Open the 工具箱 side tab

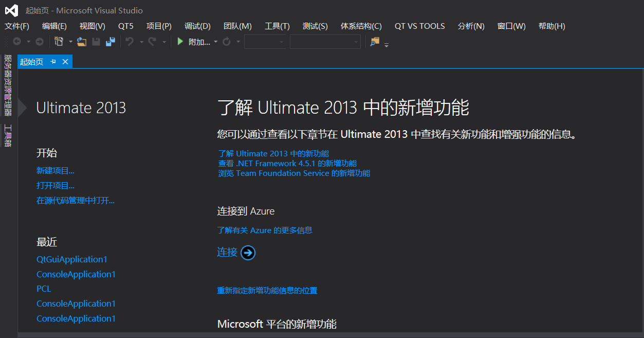coord(8,136)
